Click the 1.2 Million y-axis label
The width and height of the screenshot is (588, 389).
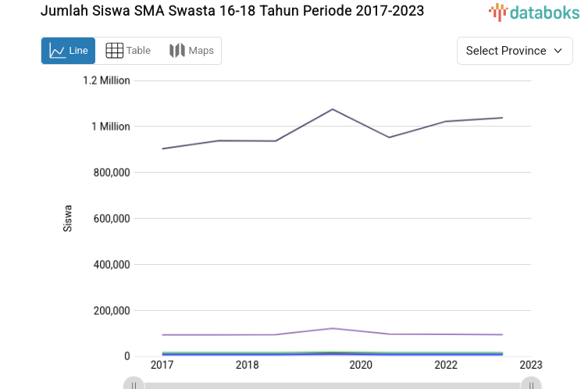coord(106,80)
